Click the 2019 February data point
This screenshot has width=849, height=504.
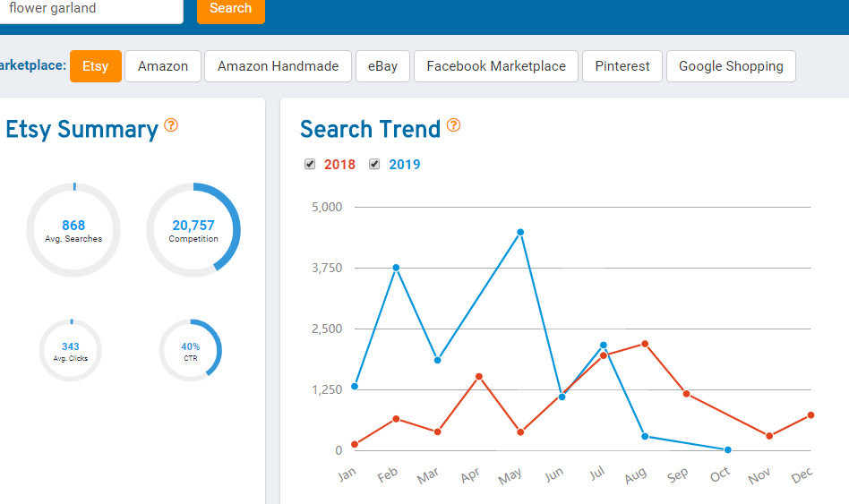pyautogui.click(x=397, y=268)
